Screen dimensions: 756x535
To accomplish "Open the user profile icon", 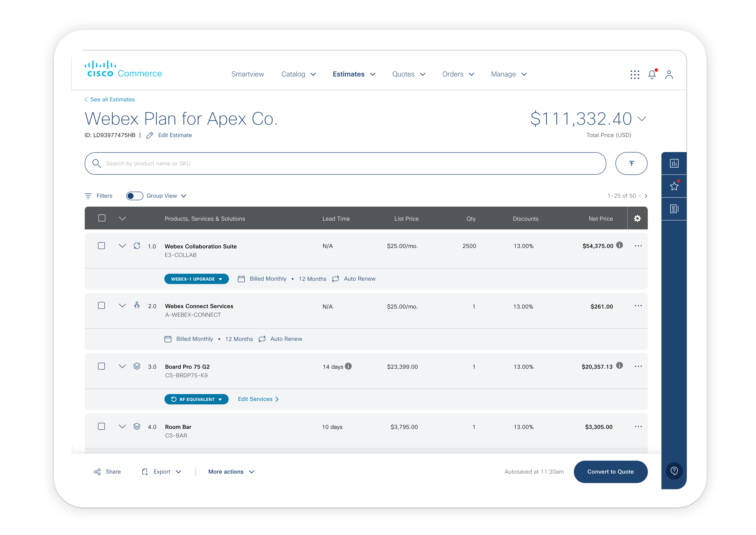I will click(x=669, y=74).
